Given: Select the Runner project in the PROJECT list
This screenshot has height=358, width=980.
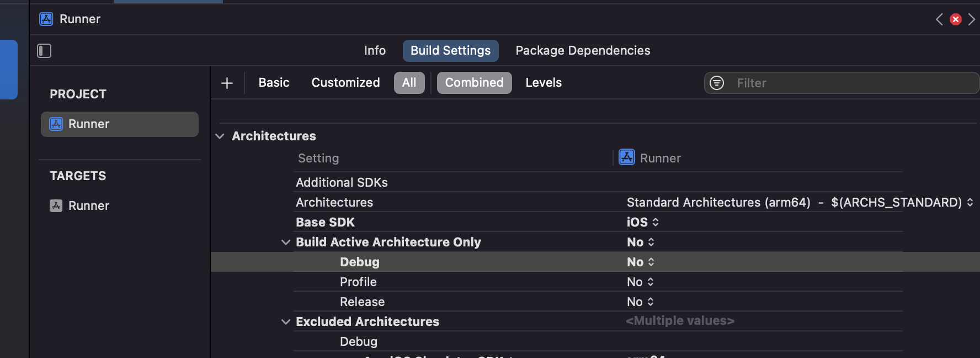Looking at the screenshot, I should point(120,124).
